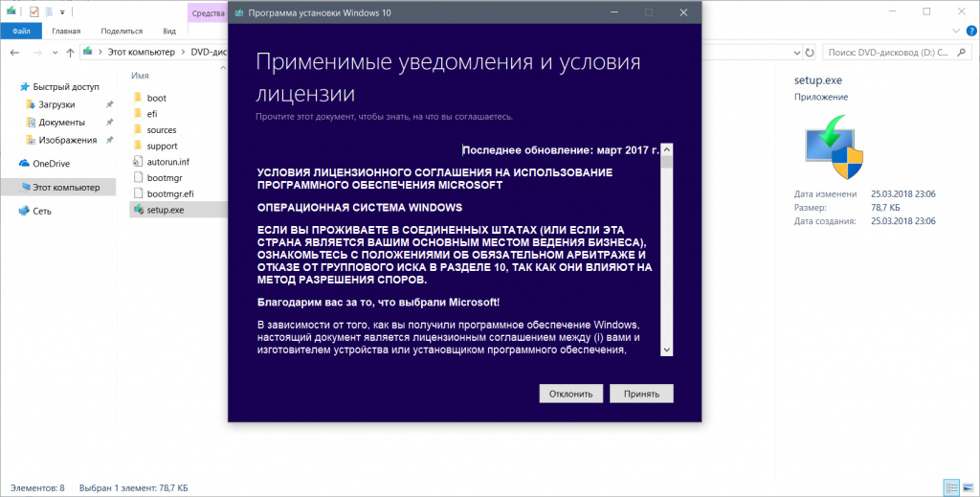Click the setup.exe installer icon in the list
The image size is (980, 497).
pyautogui.click(x=139, y=210)
